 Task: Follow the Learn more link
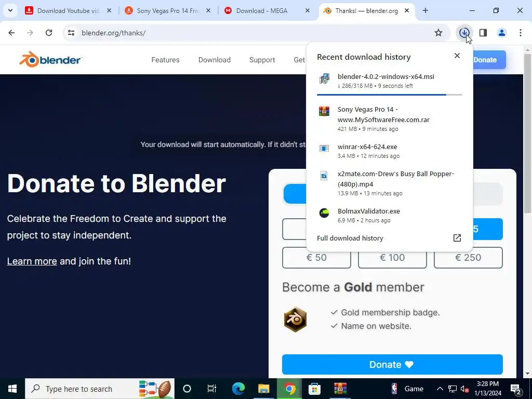[32, 261]
